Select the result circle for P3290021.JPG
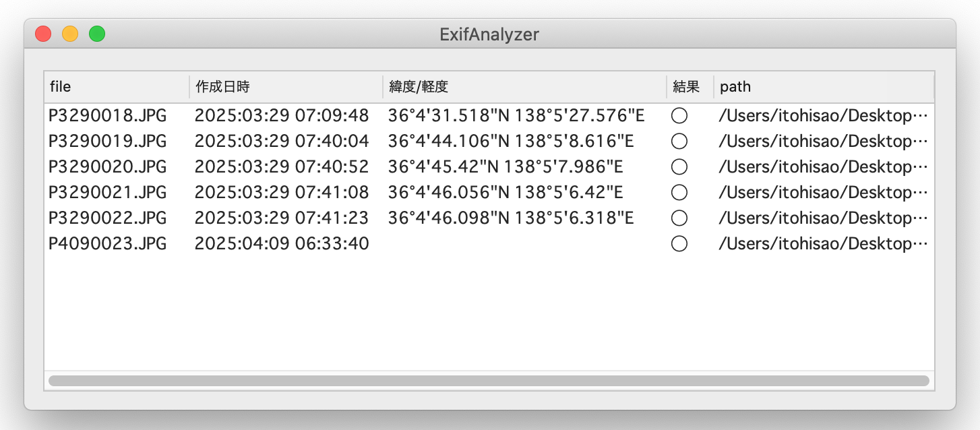Screen dimensions: 980x430 (679, 193)
